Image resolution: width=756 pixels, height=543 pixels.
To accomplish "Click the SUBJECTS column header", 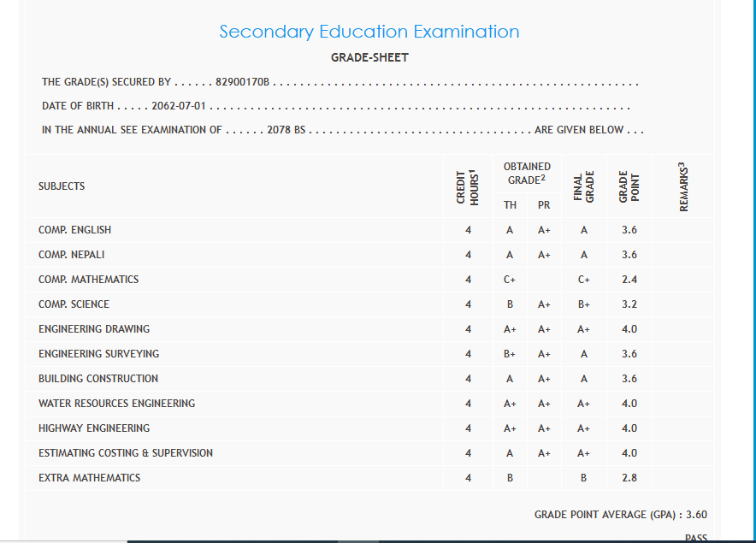I will (62, 186).
